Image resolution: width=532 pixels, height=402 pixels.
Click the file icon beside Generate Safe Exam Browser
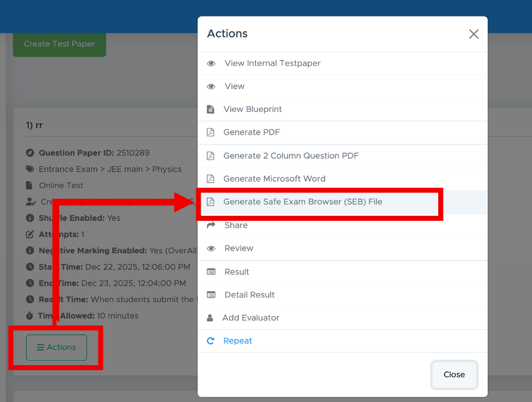211,202
